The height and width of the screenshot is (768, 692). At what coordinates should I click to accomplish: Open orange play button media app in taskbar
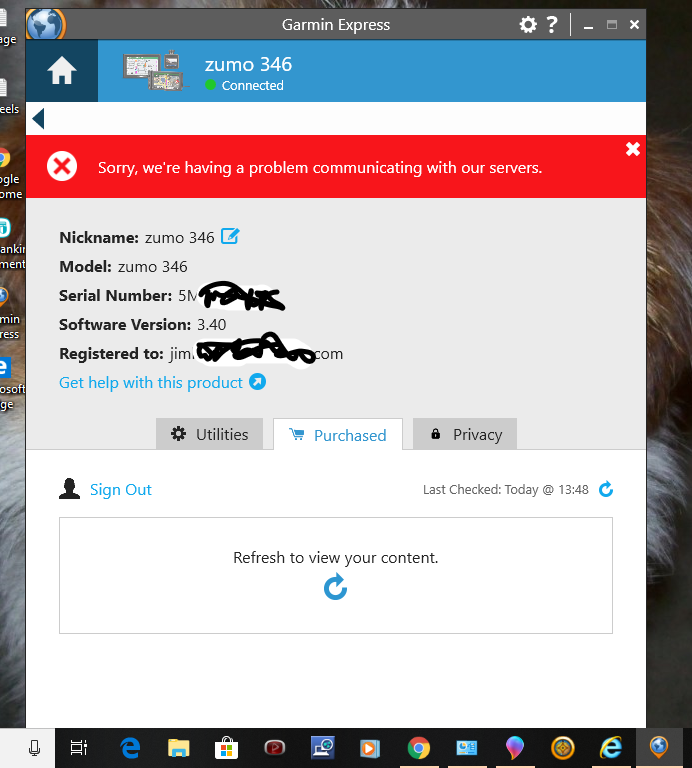370,748
